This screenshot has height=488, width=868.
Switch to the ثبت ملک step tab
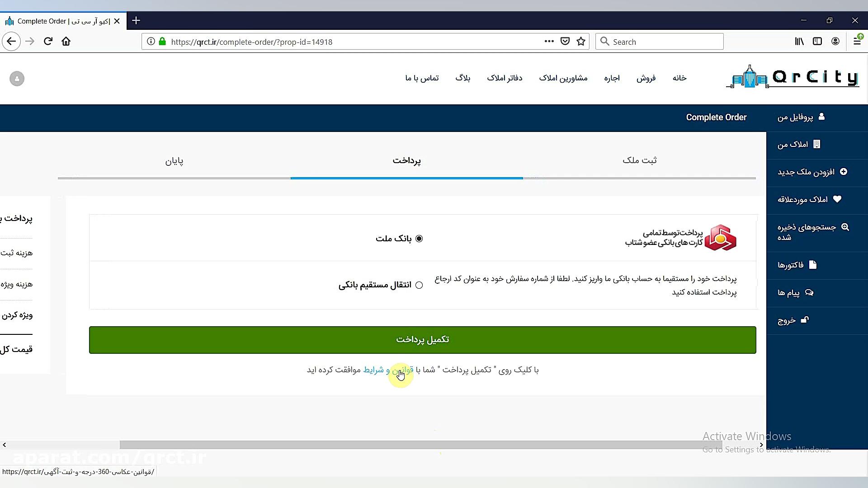(x=640, y=160)
